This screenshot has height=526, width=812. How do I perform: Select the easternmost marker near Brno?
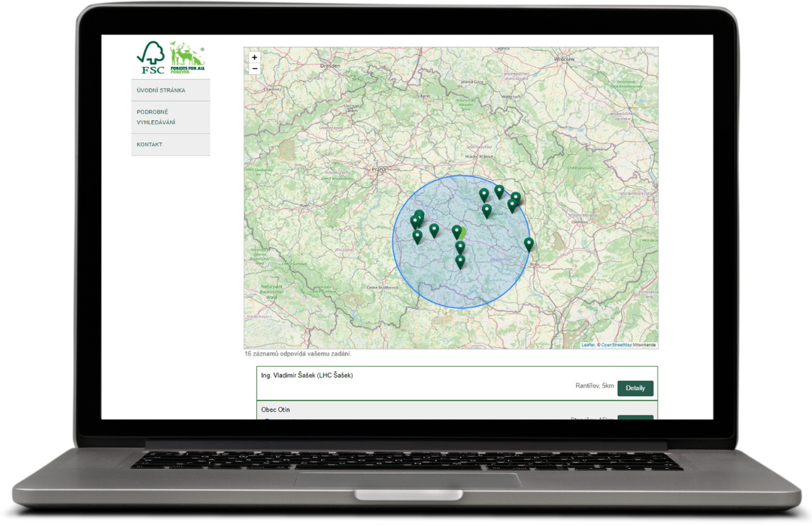pos(529,244)
